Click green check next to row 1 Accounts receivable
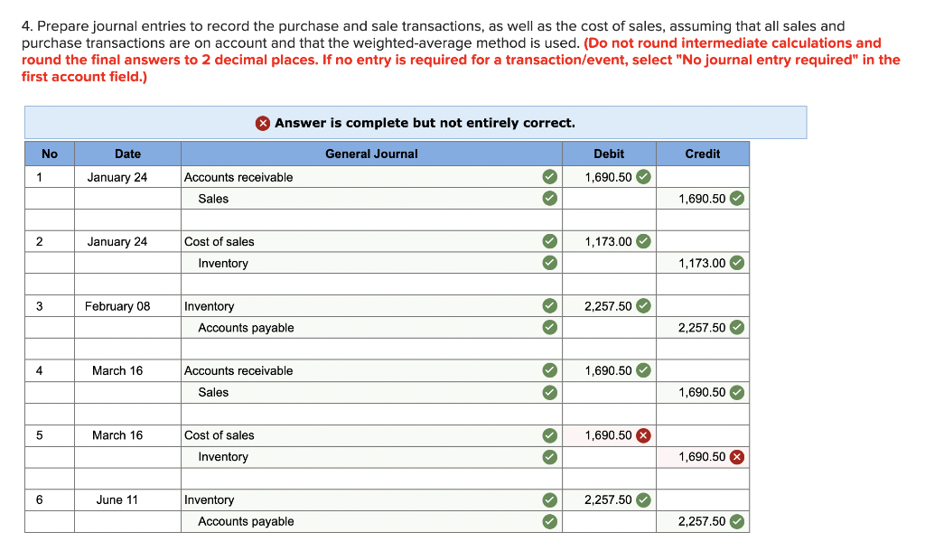Viewport: 925px width, 560px height. (x=550, y=177)
